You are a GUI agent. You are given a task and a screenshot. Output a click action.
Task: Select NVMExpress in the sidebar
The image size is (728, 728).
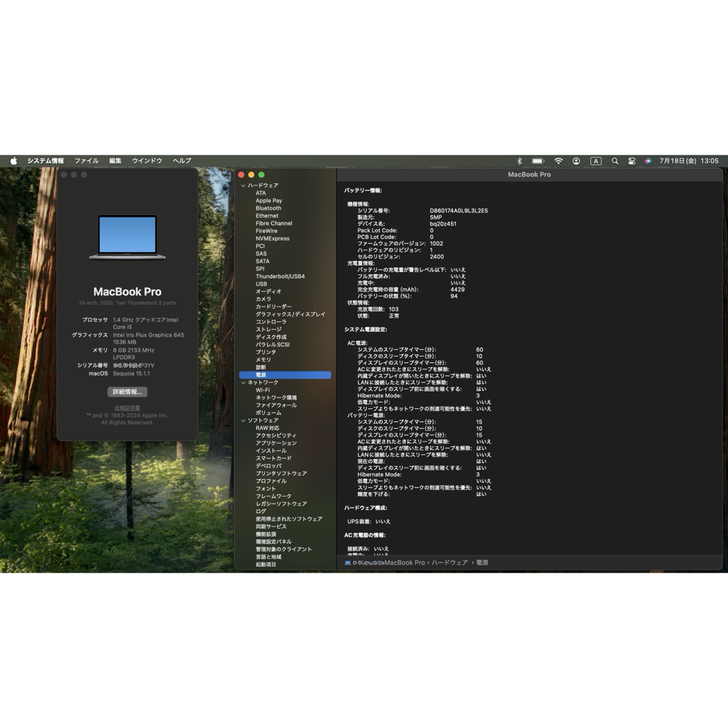(x=272, y=239)
